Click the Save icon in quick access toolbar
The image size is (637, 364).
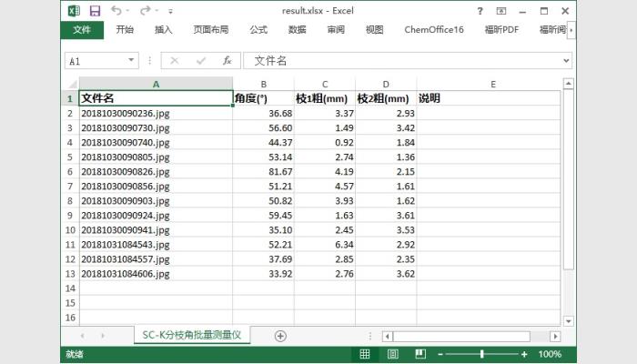(96, 10)
